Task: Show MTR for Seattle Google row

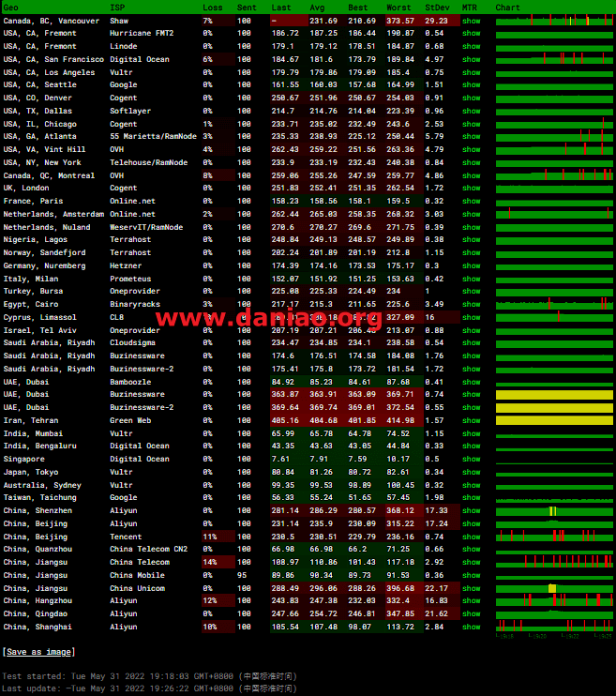Action: pyautogui.click(x=471, y=84)
